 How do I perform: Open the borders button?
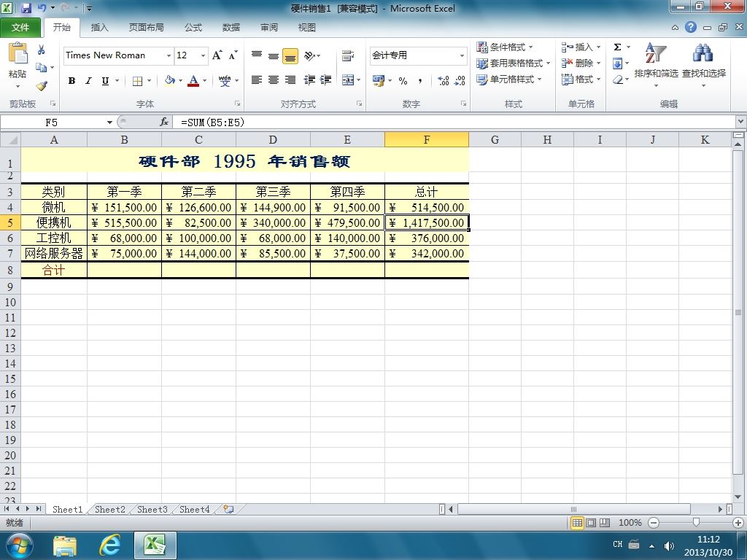137,81
